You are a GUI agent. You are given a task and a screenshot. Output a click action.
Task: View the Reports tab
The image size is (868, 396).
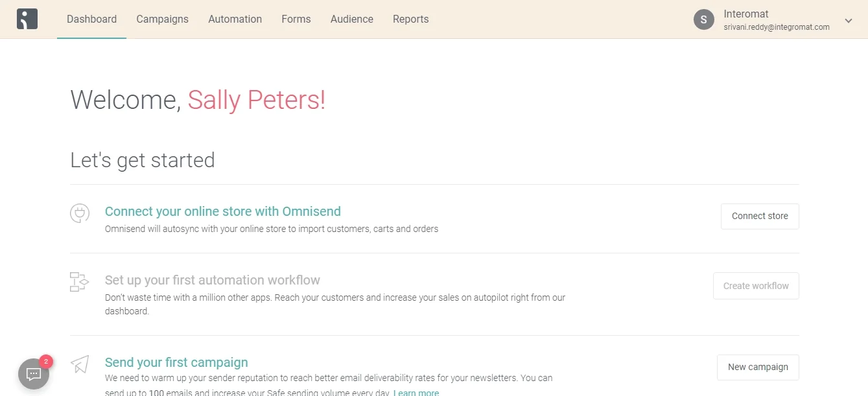tap(411, 19)
